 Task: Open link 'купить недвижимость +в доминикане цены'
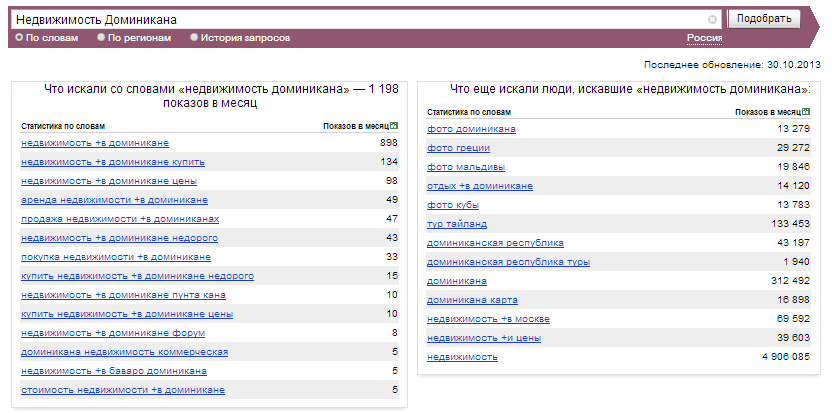pyautogui.click(x=127, y=314)
